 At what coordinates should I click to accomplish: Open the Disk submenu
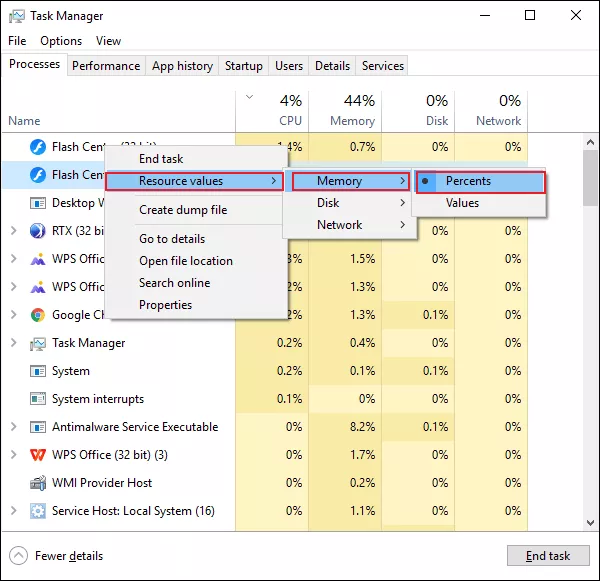(x=349, y=203)
